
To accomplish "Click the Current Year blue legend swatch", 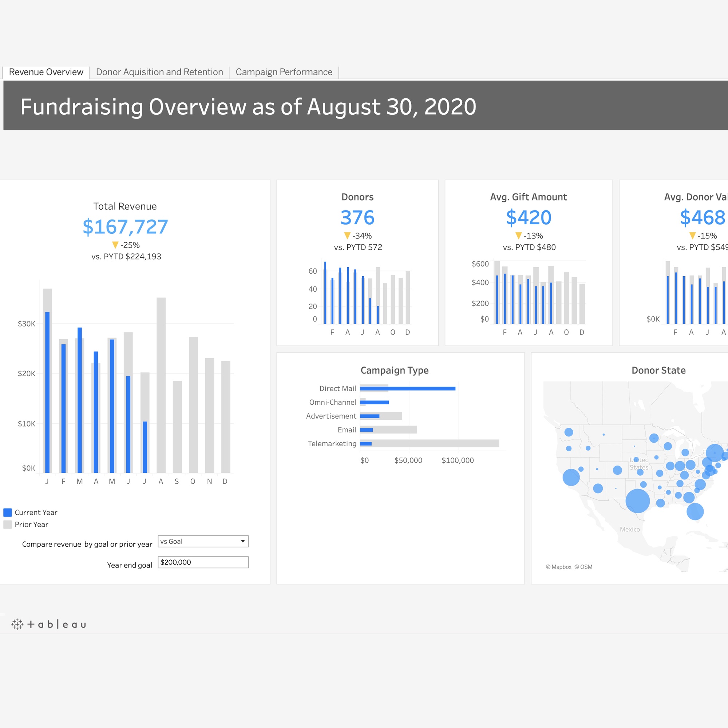I will [x=8, y=513].
